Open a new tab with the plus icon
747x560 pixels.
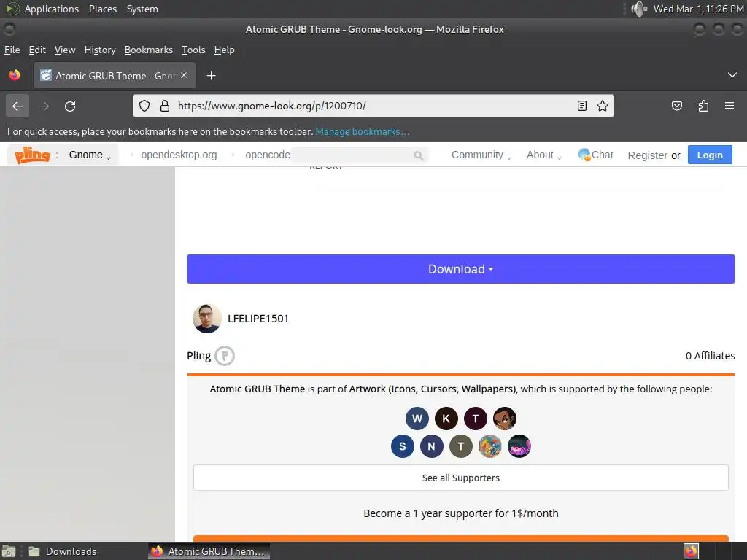(x=211, y=76)
